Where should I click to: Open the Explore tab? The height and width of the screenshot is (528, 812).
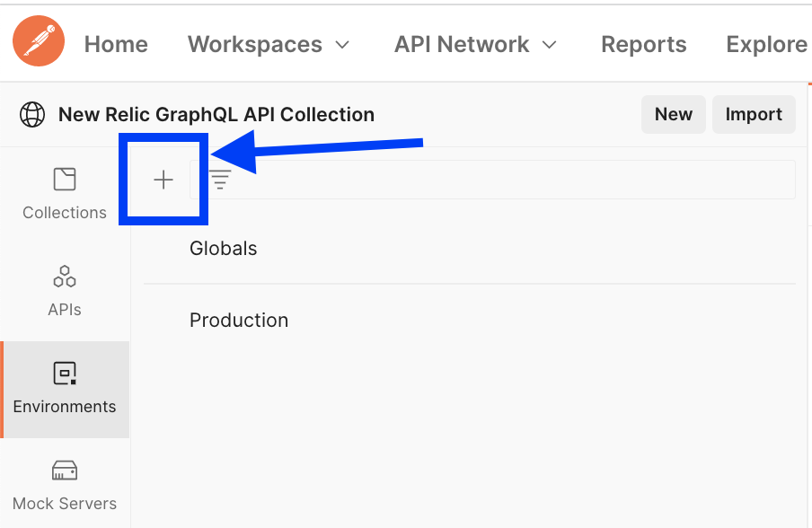pyautogui.click(x=766, y=45)
